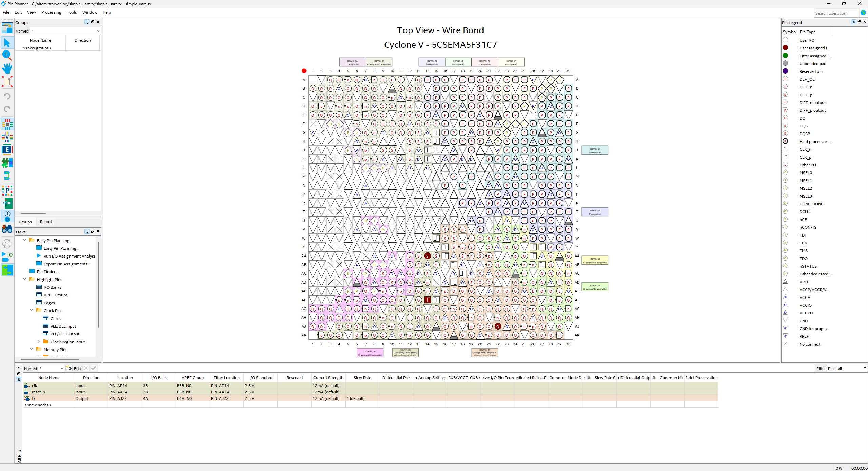This screenshot has height=471, width=868.
Task: Collapse the Early Pin Planning folder
Action: pos(25,240)
